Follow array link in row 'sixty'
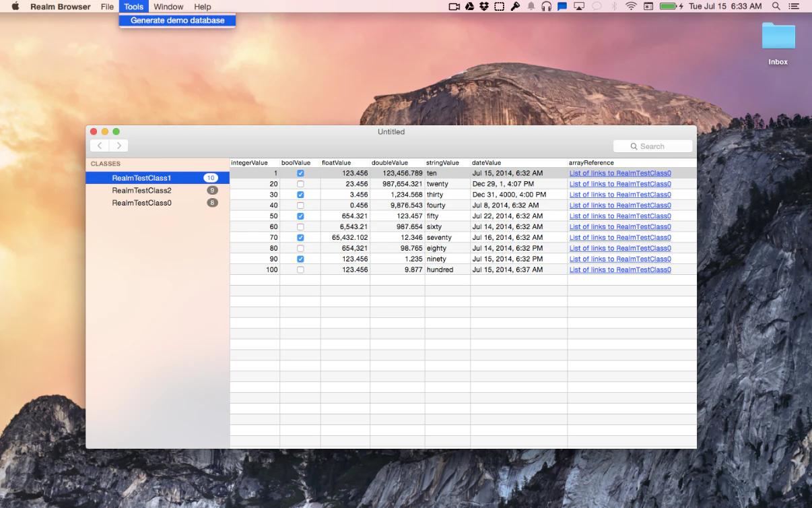The height and width of the screenshot is (508, 812). click(620, 227)
